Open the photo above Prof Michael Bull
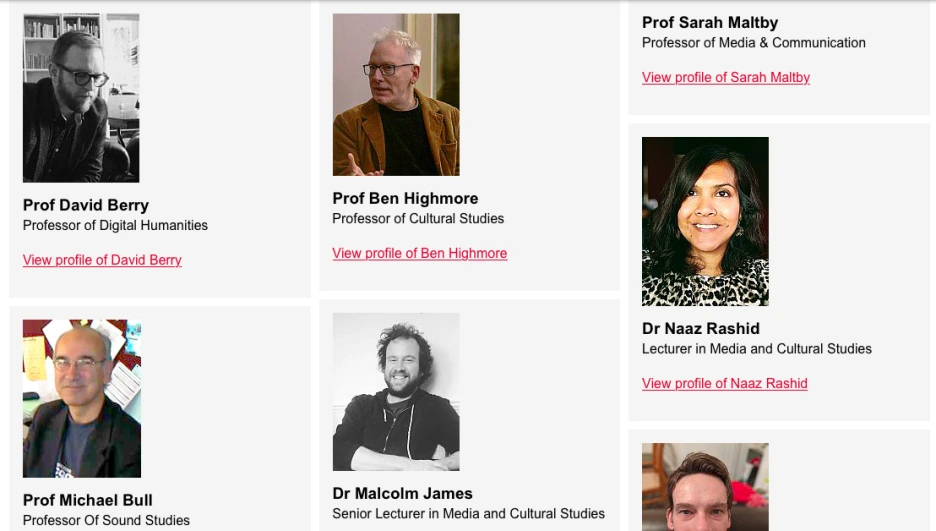936x531 pixels. [x=82, y=398]
